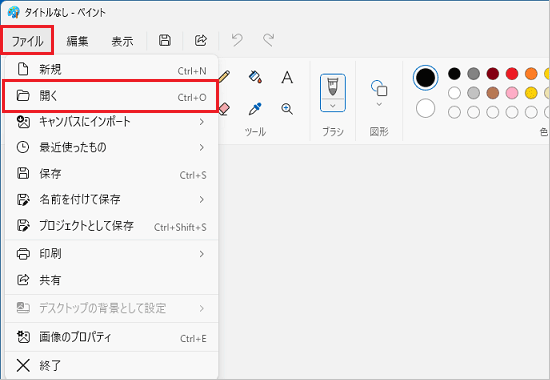Screen dimensions: 550x380
Task: Choose 共有 in the file menu
Action: pyautogui.click(x=112, y=280)
